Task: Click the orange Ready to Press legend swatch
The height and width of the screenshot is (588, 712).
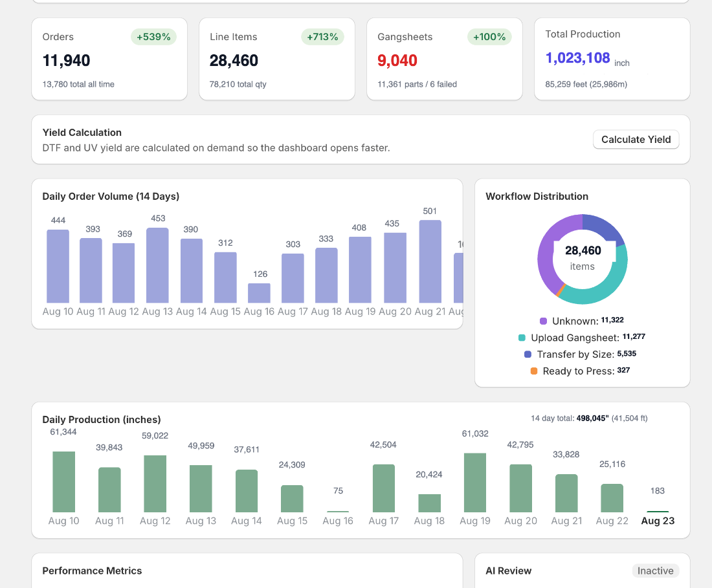Action: point(534,371)
